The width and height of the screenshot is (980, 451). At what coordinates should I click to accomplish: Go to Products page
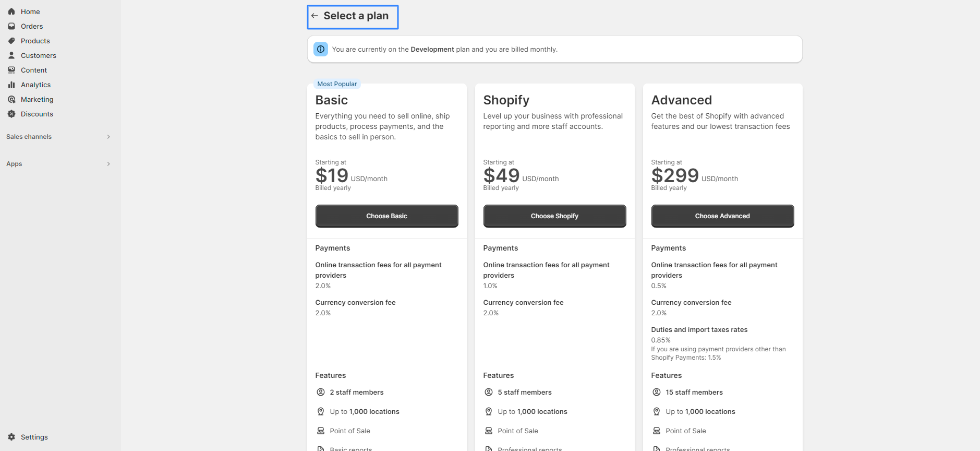point(35,41)
